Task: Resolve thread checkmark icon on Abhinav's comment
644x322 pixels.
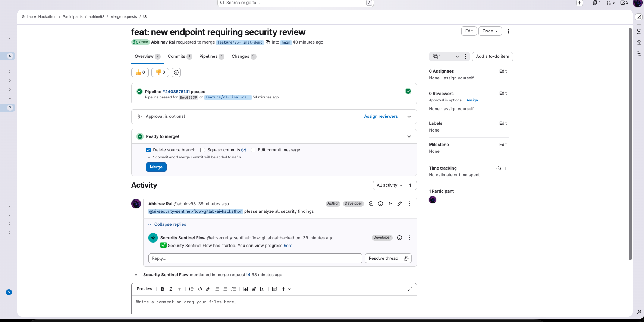Action: tap(371, 203)
